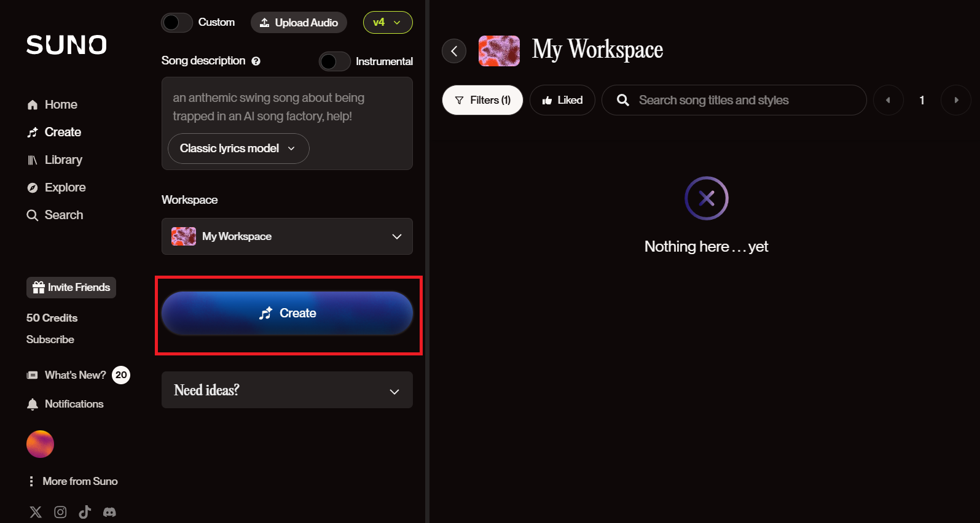The width and height of the screenshot is (980, 523).
Task: Toggle the Liked songs filter
Action: tap(562, 100)
